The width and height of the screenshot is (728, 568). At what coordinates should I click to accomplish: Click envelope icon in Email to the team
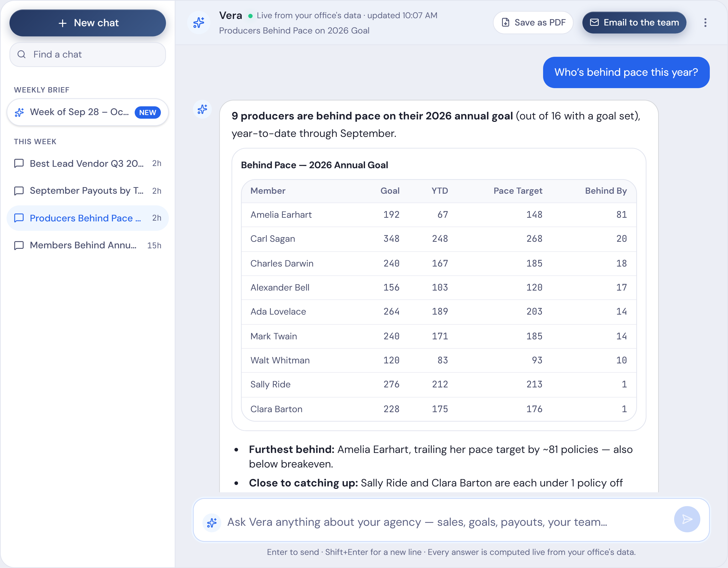point(594,22)
